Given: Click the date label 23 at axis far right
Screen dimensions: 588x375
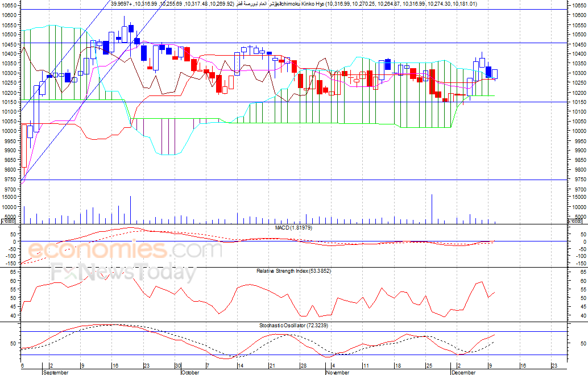Looking at the screenshot, I should (553, 366).
